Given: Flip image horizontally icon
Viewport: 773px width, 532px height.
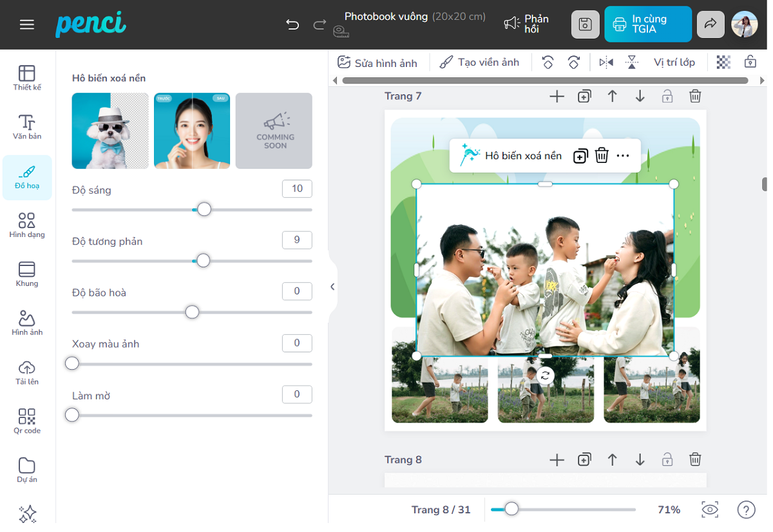Looking at the screenshot, I should click(606, 62).
